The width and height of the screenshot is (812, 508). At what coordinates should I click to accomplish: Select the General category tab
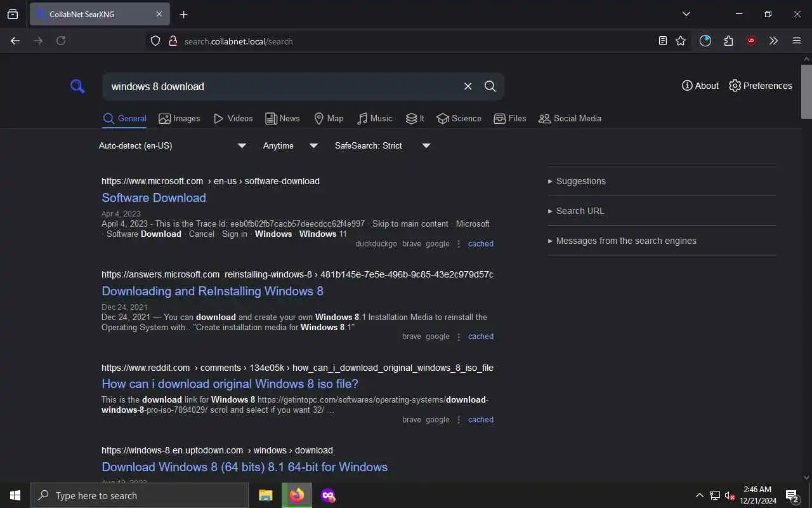click(x=124, y=119)
